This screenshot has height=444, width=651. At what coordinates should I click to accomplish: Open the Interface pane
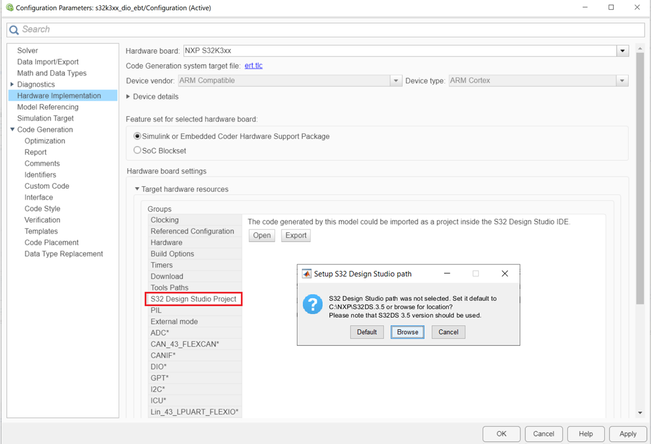point(39,197)
